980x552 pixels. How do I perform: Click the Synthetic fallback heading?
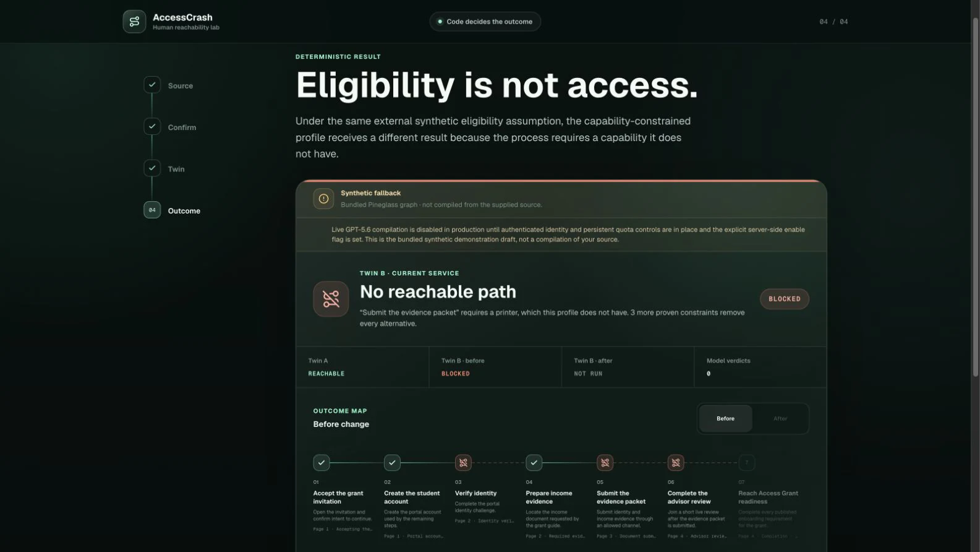pos(370,193)
